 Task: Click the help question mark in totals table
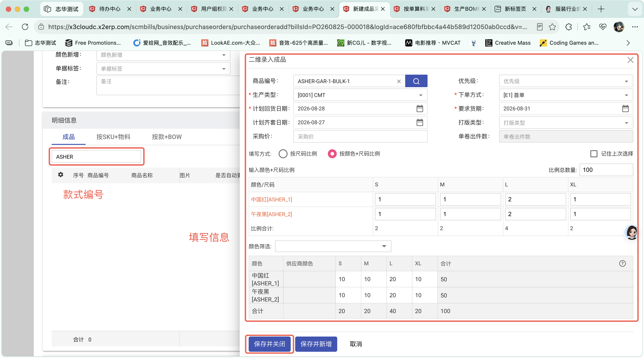[622, 263]
